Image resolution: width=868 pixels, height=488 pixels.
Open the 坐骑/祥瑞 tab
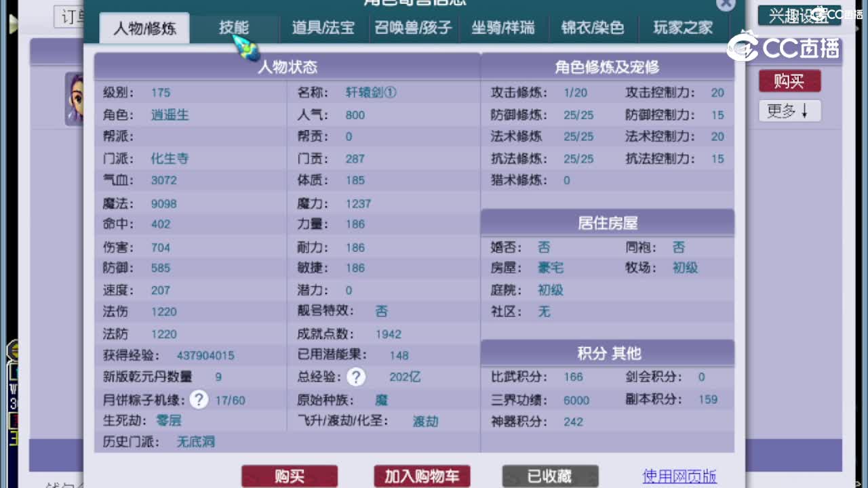[x=503, y=28]
